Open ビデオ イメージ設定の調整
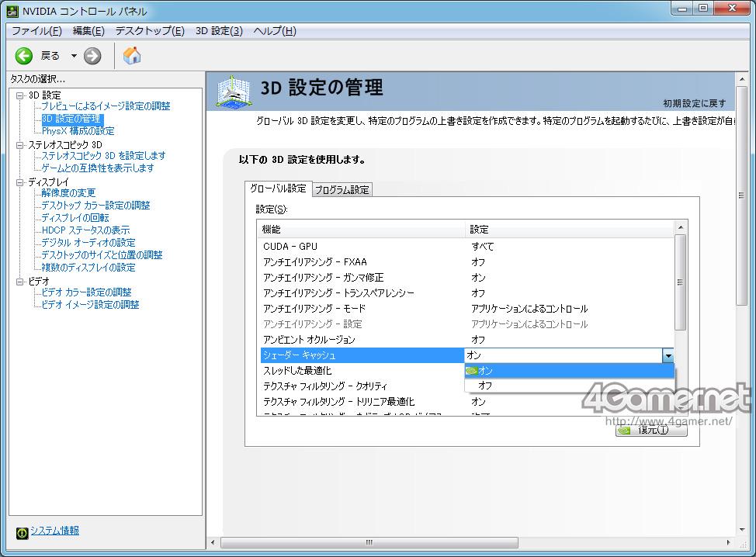 click(x=90, y=305)
